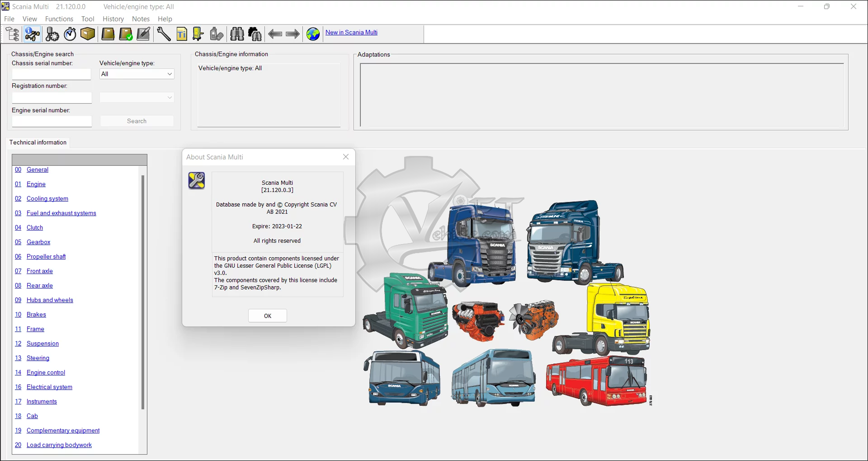Click the yellow hand trolley icon
This screenshot has width=868, height=461.
tap(198, 34)
